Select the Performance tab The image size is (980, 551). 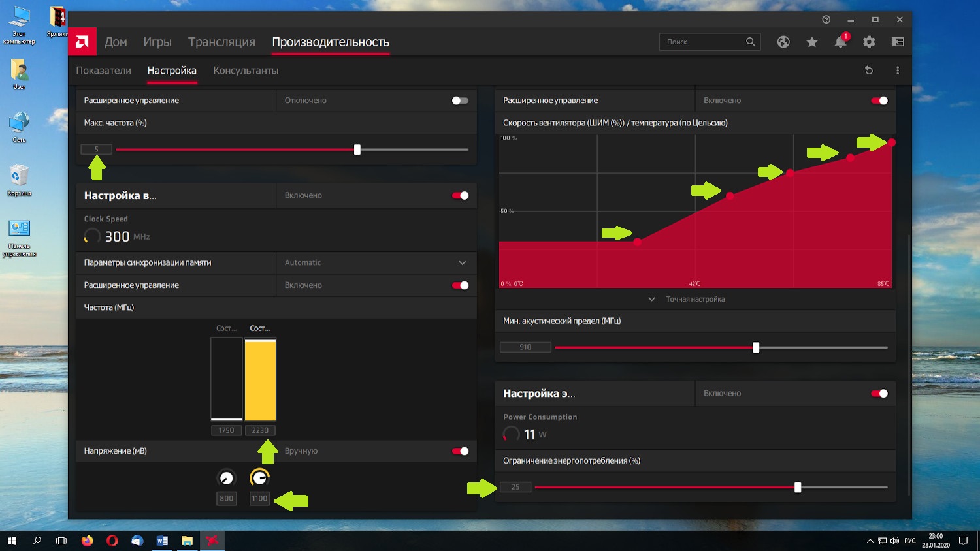331,42
